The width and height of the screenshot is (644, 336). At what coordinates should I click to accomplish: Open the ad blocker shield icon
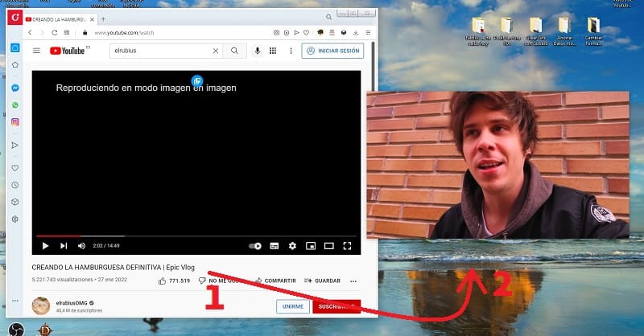[x=287, y=32]
